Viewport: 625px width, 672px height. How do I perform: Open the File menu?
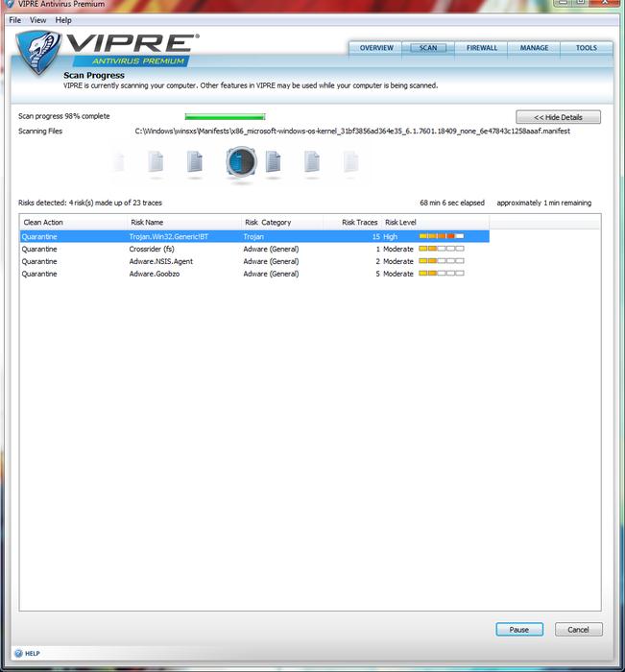[x=14, y=20]
